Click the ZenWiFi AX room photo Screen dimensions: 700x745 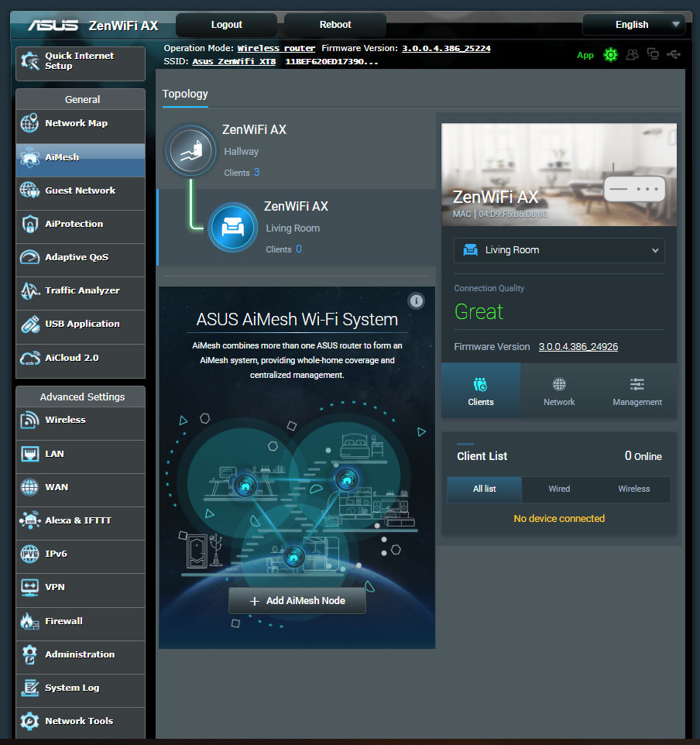pyautogui.click(x=559, y=175)
